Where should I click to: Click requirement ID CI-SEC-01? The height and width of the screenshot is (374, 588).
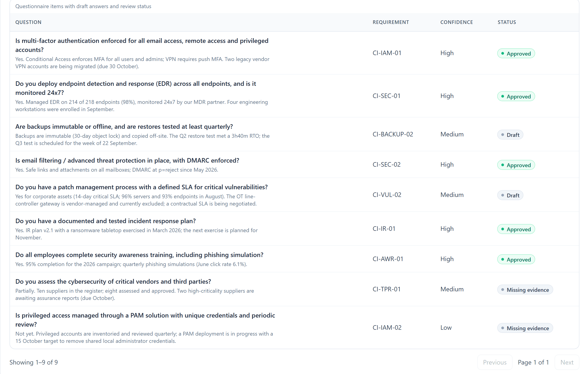[387, 96]
